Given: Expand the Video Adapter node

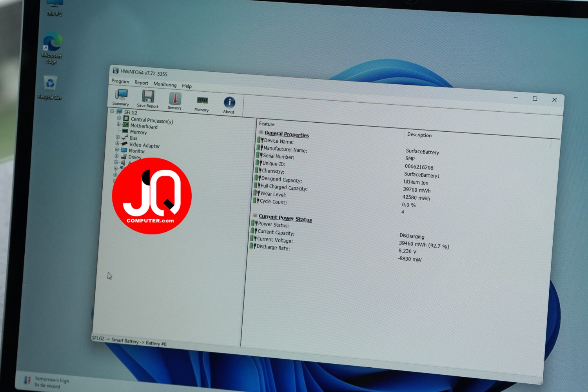Looking at the screenshot, I should click(x=117, y=143).
